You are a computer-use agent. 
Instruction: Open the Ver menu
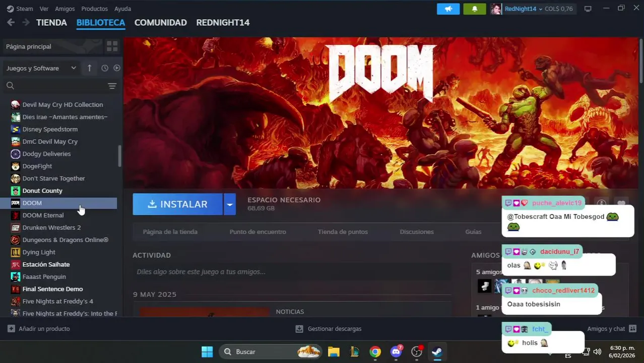click(44, 9)
